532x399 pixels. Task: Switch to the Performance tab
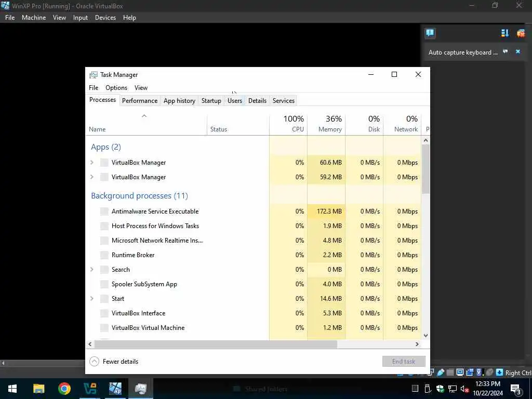(x=139, y=101)
